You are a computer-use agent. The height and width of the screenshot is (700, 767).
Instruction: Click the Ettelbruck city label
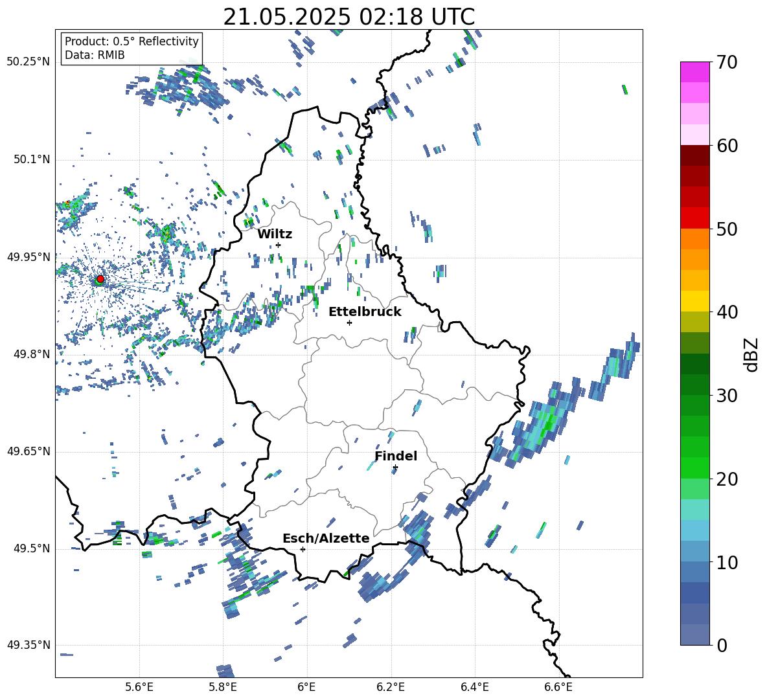(365, 312)
